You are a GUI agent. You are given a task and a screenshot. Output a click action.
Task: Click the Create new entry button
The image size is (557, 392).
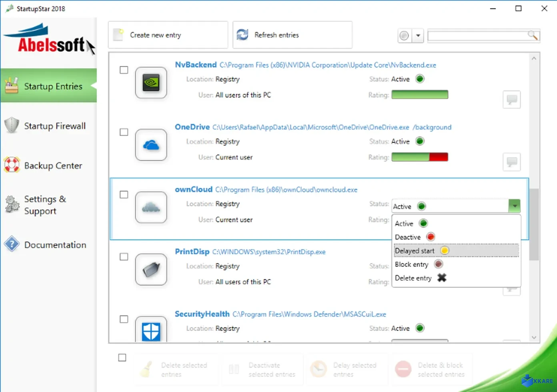point(168,35)
